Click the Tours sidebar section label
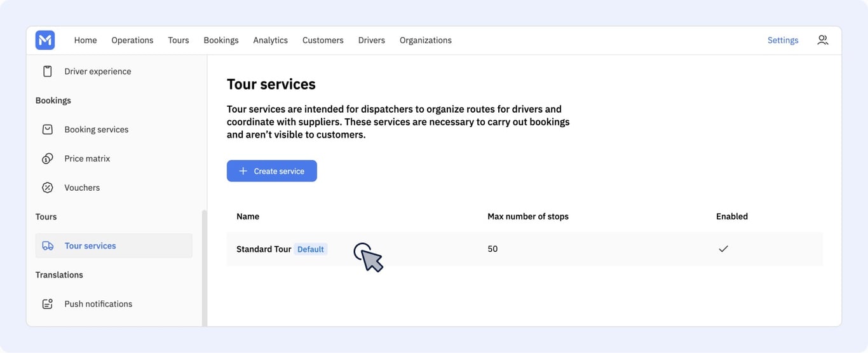The image size is (868, 353). (46, 217)
